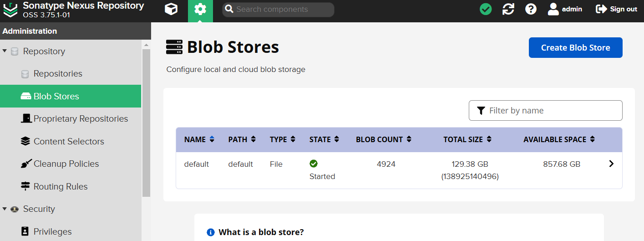The width and height of the screenshot is (644, 241).
Task: Collapse the Repository tree section
Action: click(x=5, y=51)
